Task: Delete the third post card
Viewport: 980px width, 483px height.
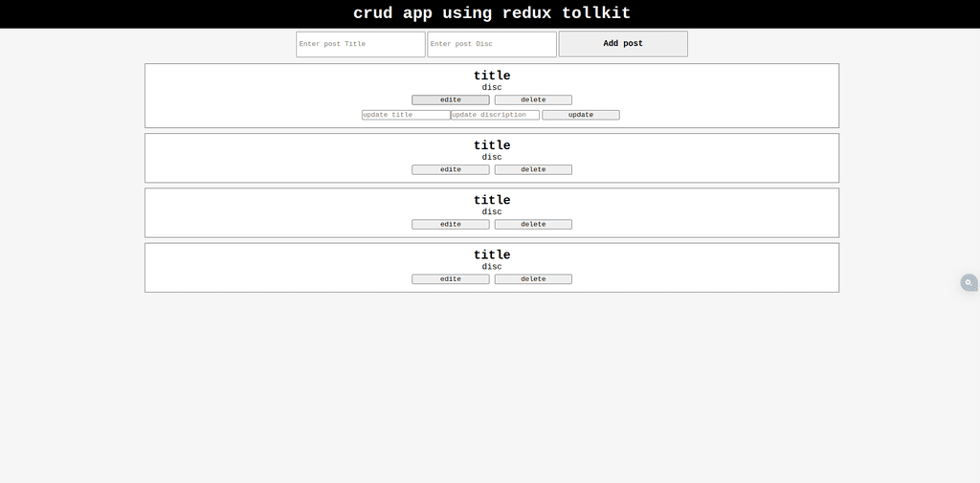Action: tap(533, 225)
